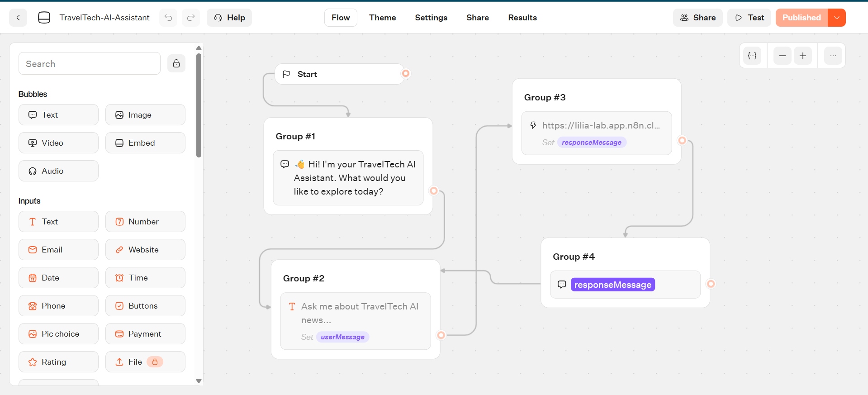Go back using the back arrow
The image size is (868, 395).
[18, 18]
